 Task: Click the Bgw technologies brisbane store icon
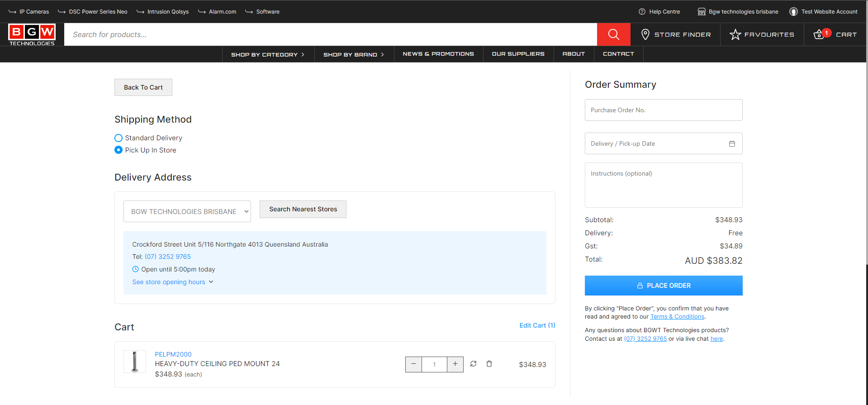[702, 12]
